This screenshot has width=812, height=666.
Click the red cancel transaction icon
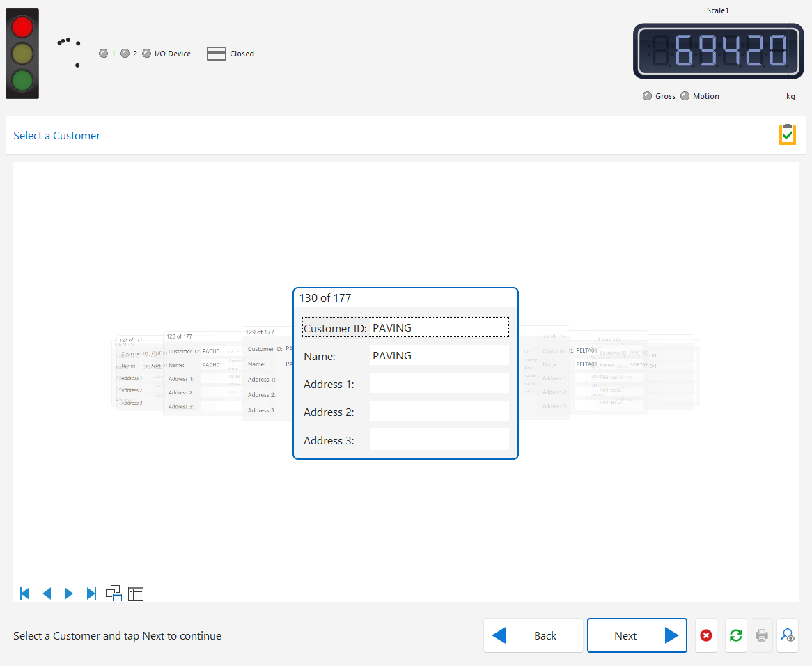pyautogui.click(x=706, y=635)
